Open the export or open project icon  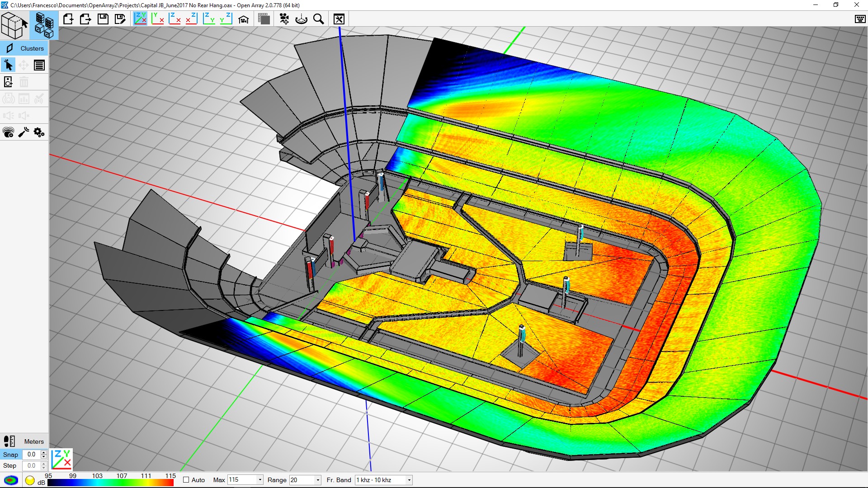(85, 19)
